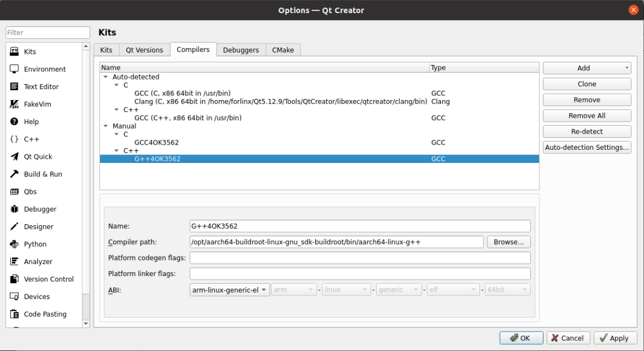Choose the Analyzer sidebar icon
This screenshot has height=351, width=644.
point(14,262)
